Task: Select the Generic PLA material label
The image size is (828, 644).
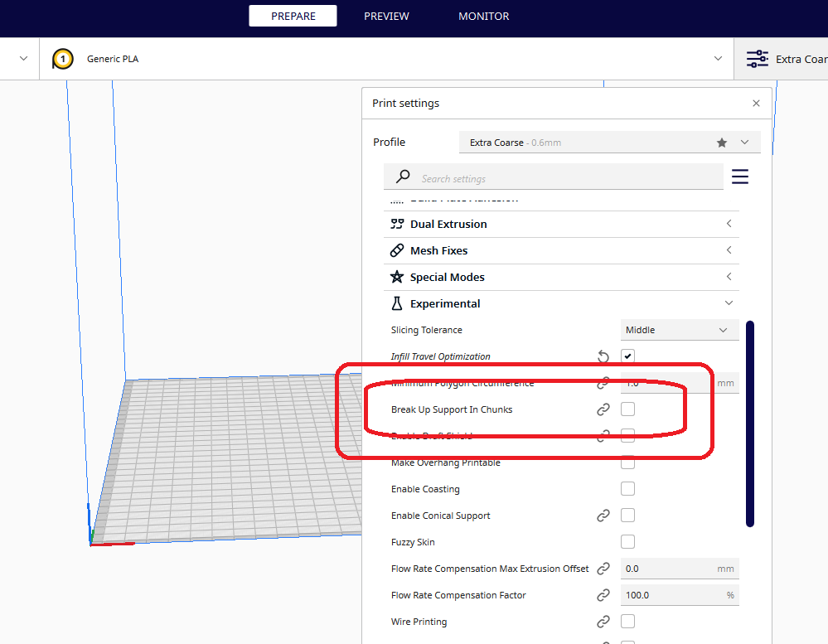Action: pyautogui.click(x=113, y=59)
